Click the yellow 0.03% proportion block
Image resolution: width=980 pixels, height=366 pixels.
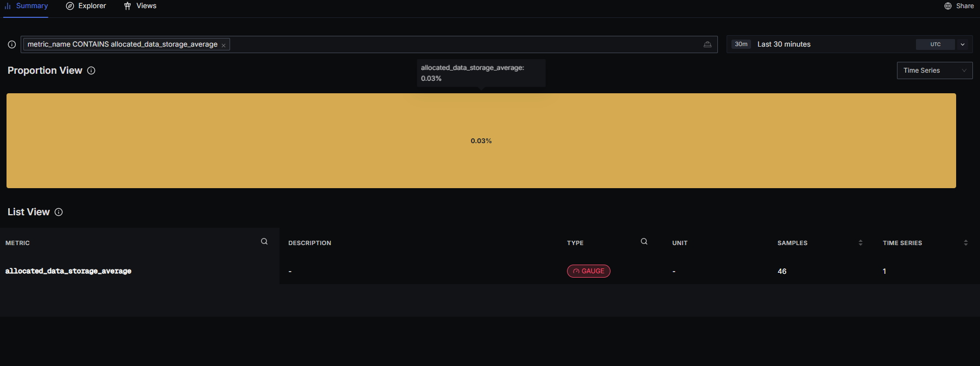coord(481,141)
